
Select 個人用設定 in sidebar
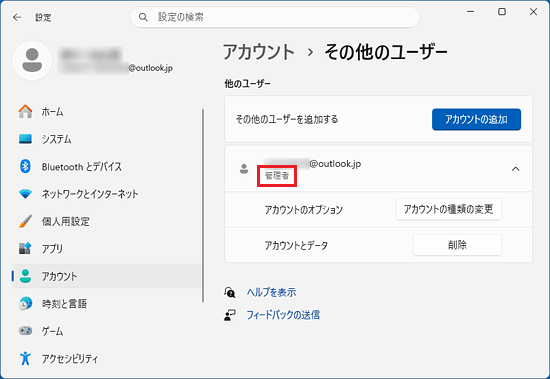tap(107, 221)
